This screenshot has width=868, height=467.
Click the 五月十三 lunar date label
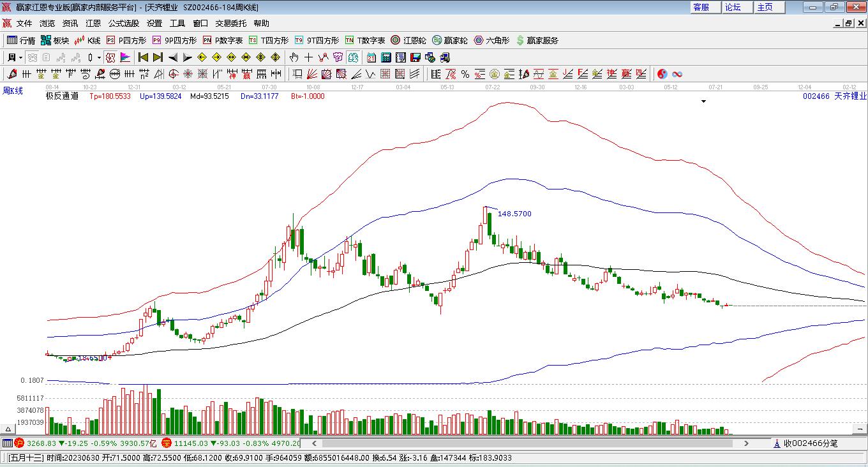point(26,457)
